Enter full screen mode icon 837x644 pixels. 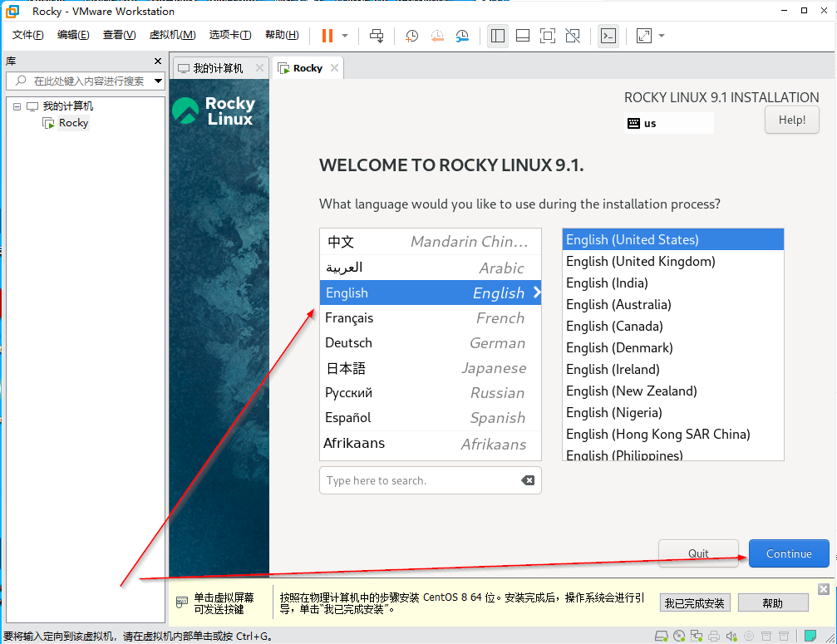tap(548, 36)
